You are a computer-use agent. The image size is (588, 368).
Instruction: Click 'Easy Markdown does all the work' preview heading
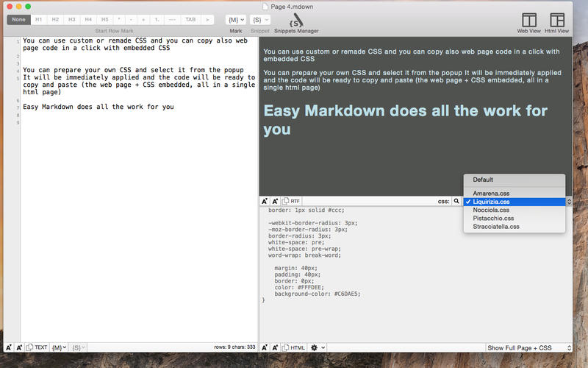[406, 120]
